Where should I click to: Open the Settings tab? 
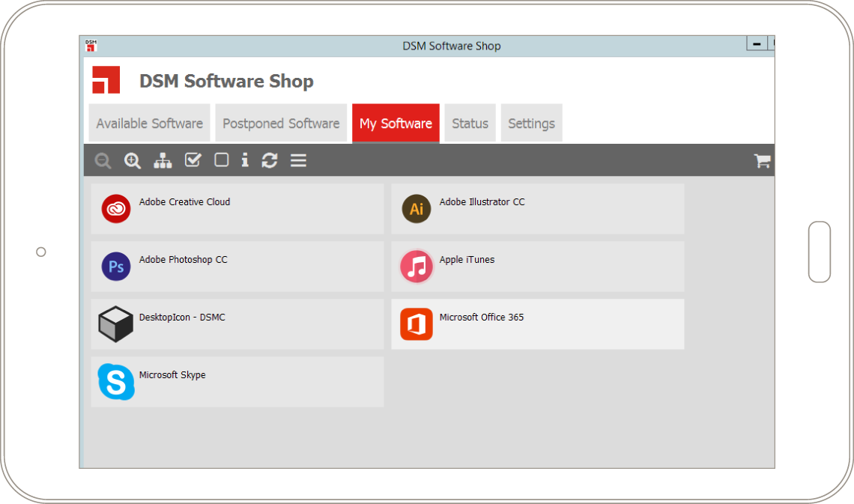(x=532, y=123)
